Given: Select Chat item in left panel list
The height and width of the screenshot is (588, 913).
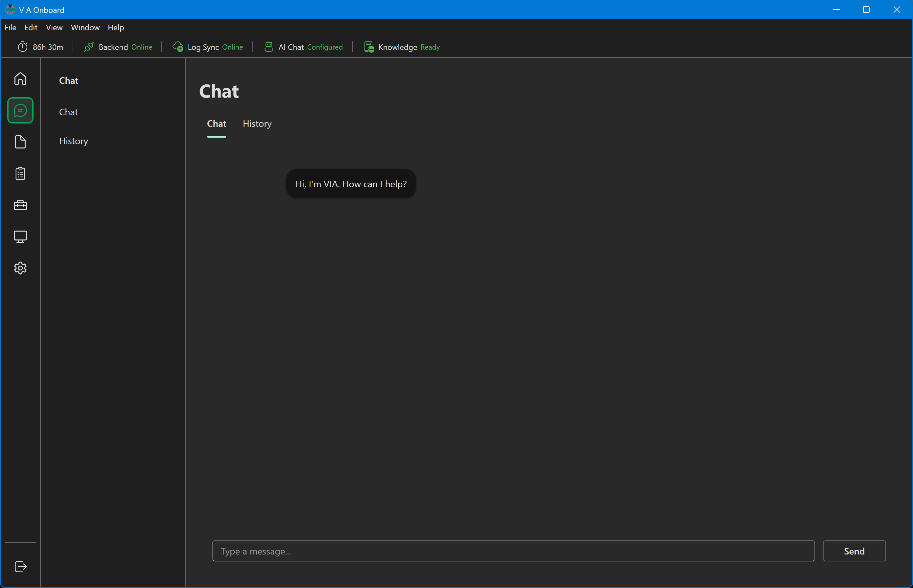Looking at the screenshot, I should [x=68, y=112].
